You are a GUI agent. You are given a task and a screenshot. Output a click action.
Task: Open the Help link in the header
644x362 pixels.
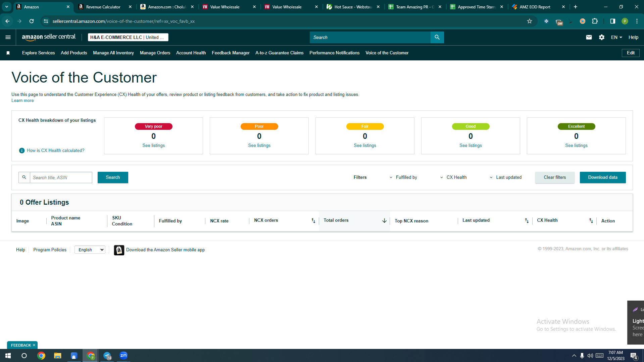[633, 37]
